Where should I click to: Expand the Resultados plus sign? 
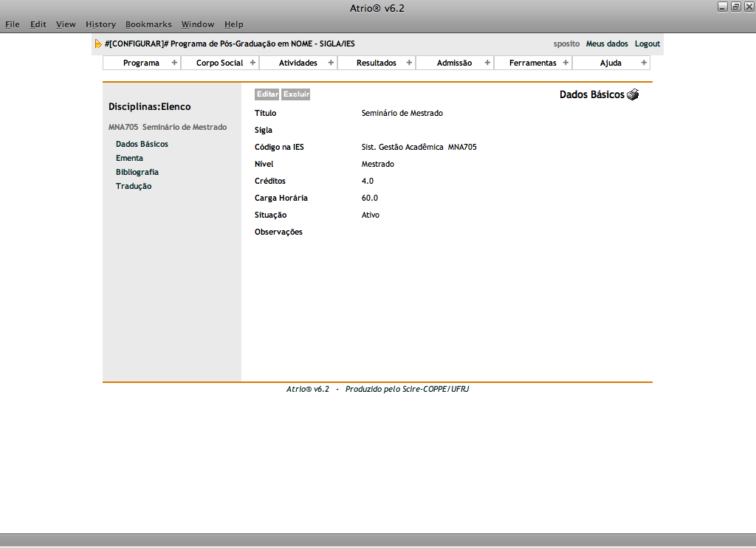tap(409, 63)
